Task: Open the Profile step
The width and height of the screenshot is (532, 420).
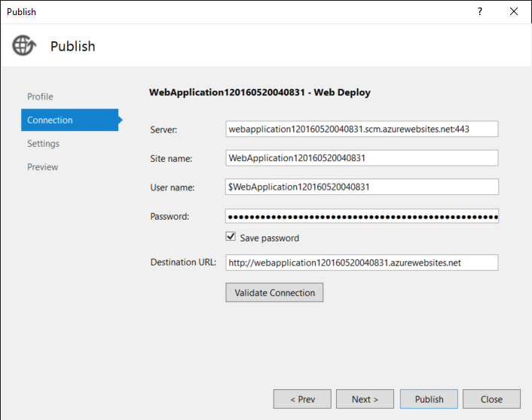Action: tap(40, 96)
